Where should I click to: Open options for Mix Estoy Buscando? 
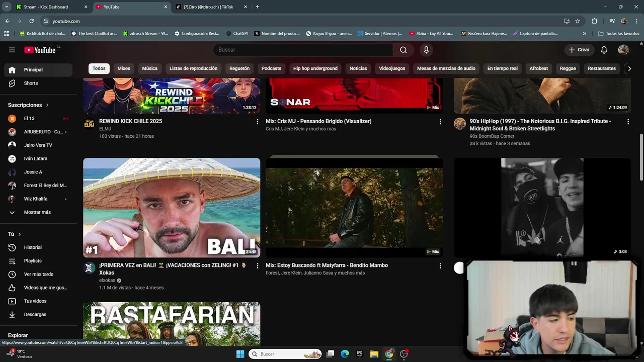coord(440,266)
